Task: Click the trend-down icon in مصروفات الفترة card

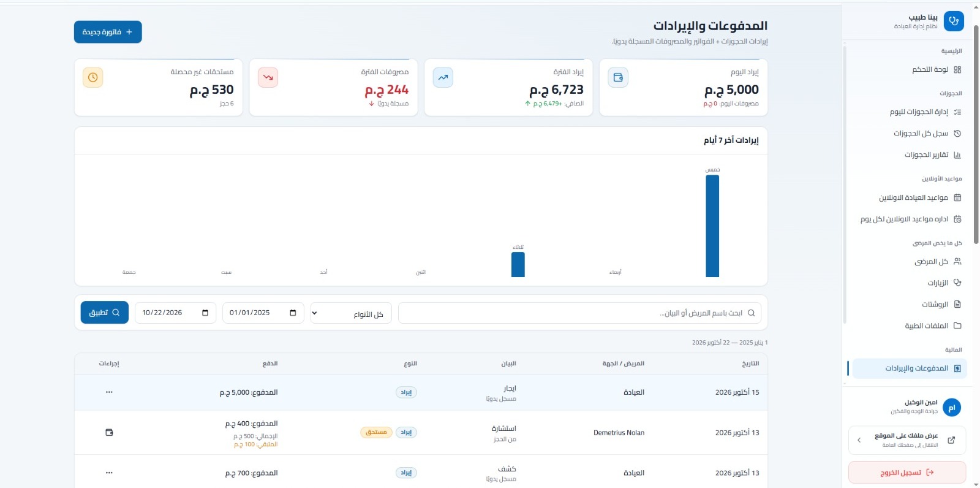Action: click(x=268, y=77)
